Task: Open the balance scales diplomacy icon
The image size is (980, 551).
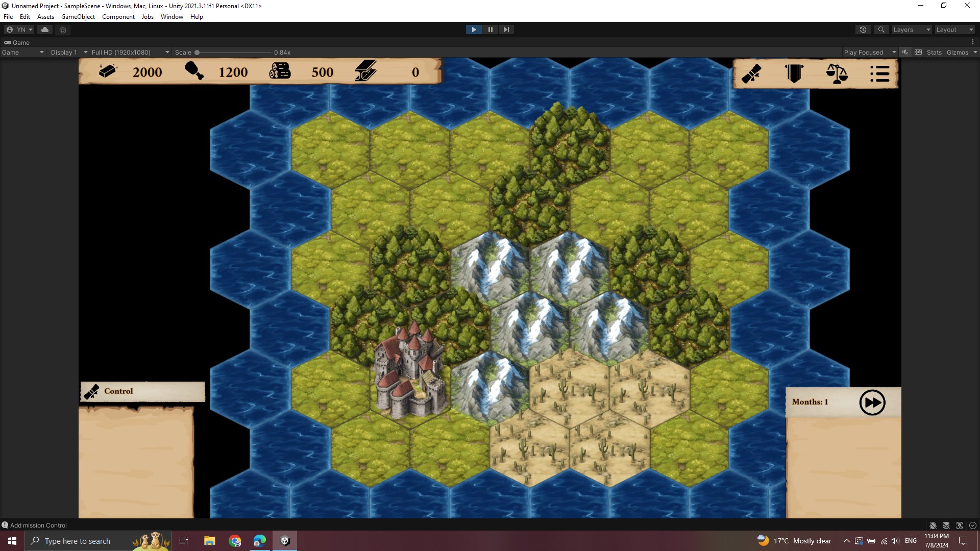Action: (x=837, y=73)
